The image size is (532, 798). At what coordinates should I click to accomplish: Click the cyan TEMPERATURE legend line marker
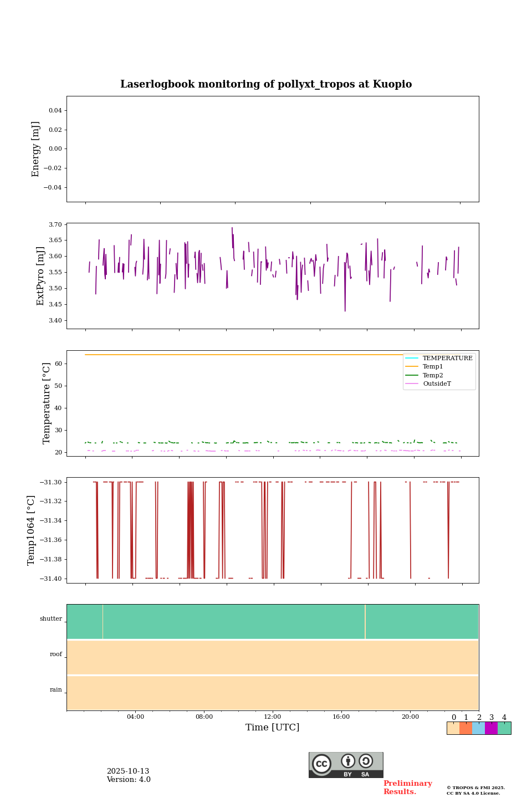(x=412, y=359)
